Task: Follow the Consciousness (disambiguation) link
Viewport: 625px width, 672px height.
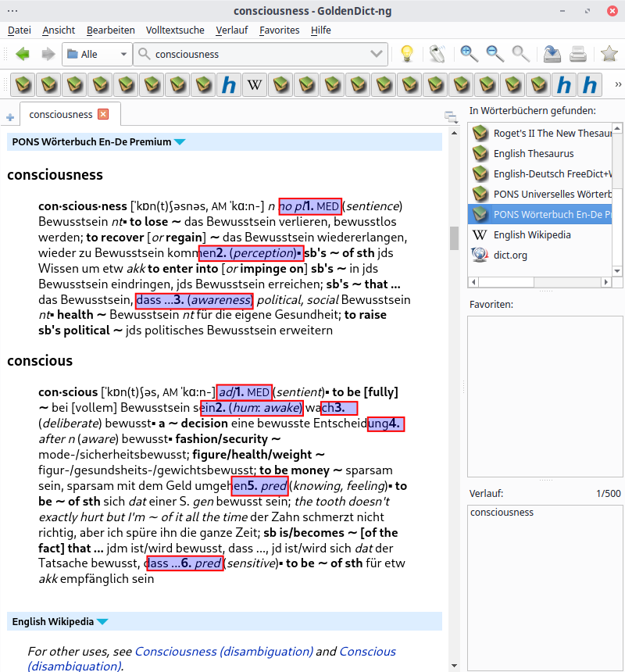Action: coord(224,652)
